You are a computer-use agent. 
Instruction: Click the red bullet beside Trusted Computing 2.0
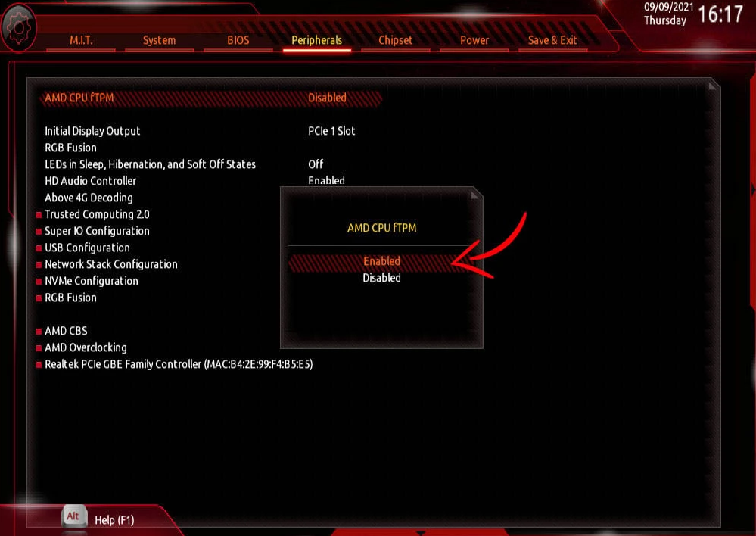[x=39, y=215]
